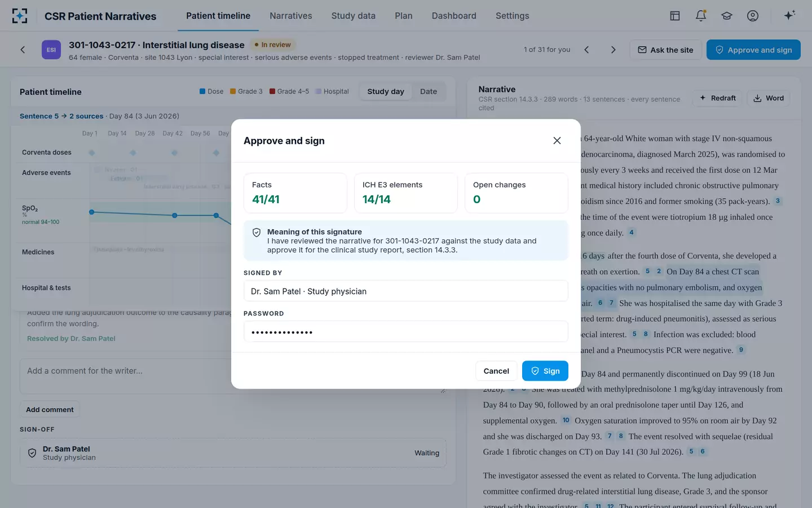Click the shield icon beside Meaning of this signature
The height and width of the screenshot is (508, 812).
coord(257,233)
